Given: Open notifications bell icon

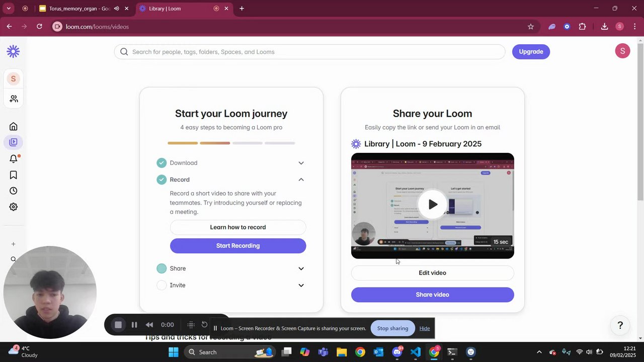Looking at the screenshot, I should click(x=14, y=159).
